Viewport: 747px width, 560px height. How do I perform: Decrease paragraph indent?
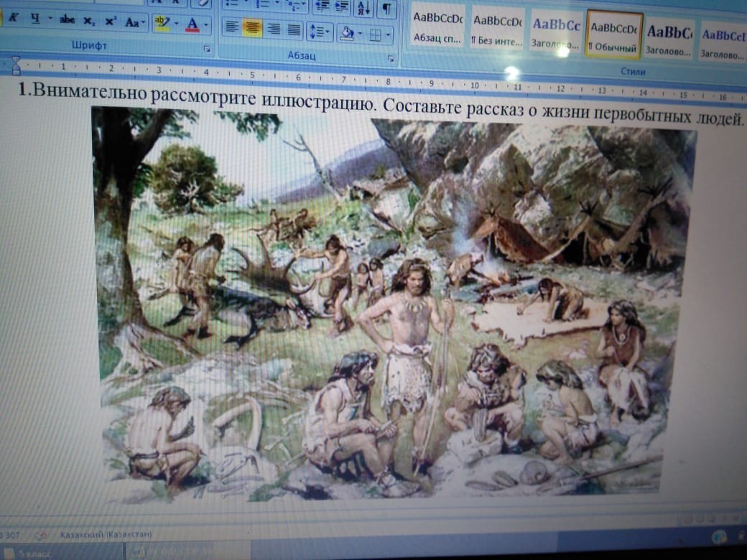tap(322, 6)
